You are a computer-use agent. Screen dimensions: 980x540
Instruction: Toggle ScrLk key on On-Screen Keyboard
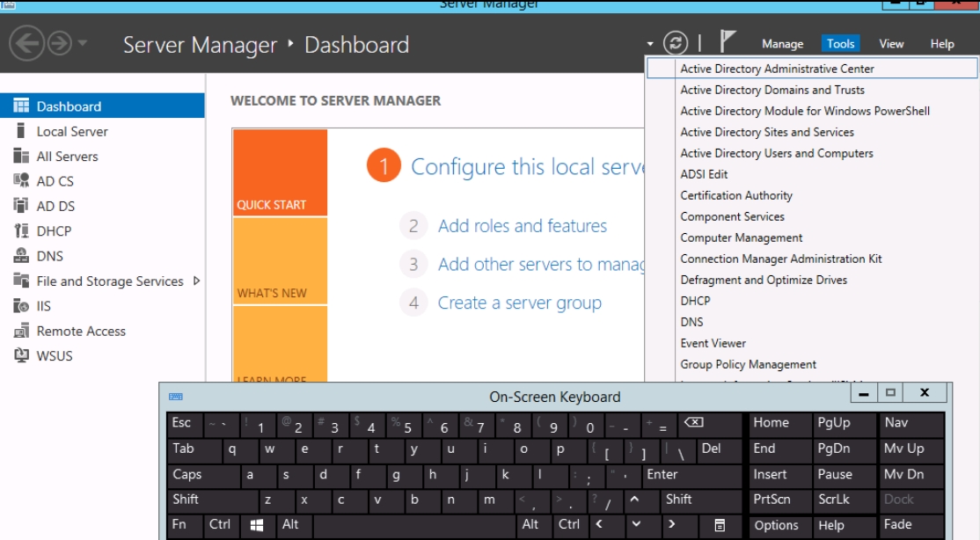pos(844,500)
